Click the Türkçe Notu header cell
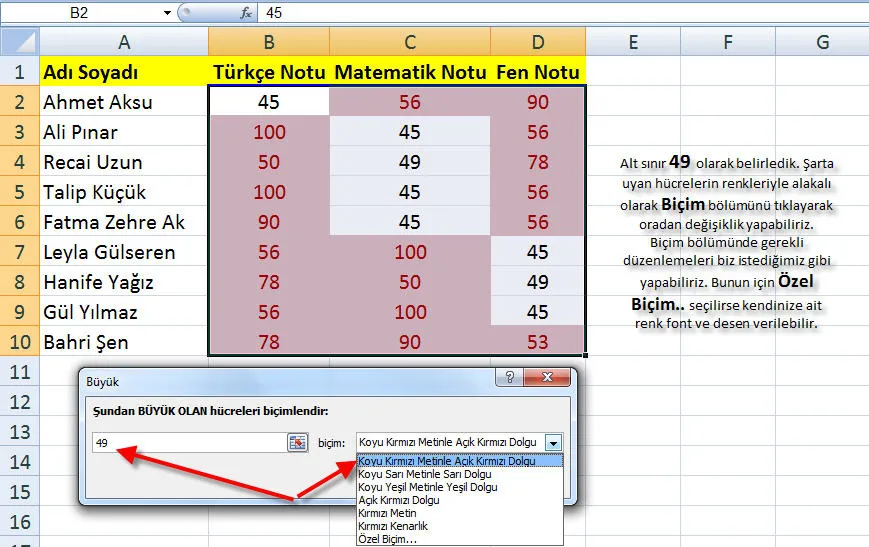This screenshot has width=869, height=547. [269, 72]
